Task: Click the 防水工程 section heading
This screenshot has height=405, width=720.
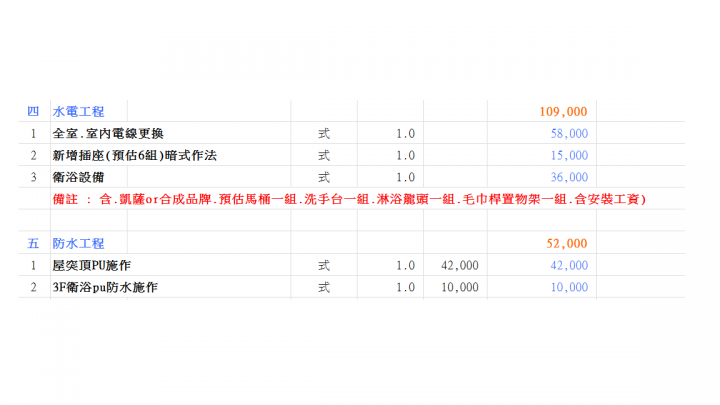Action: 79,243
